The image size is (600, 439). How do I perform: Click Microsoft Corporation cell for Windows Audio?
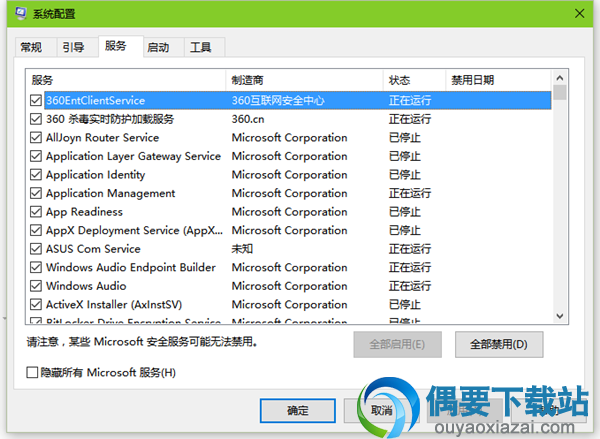tap(290, 286)
